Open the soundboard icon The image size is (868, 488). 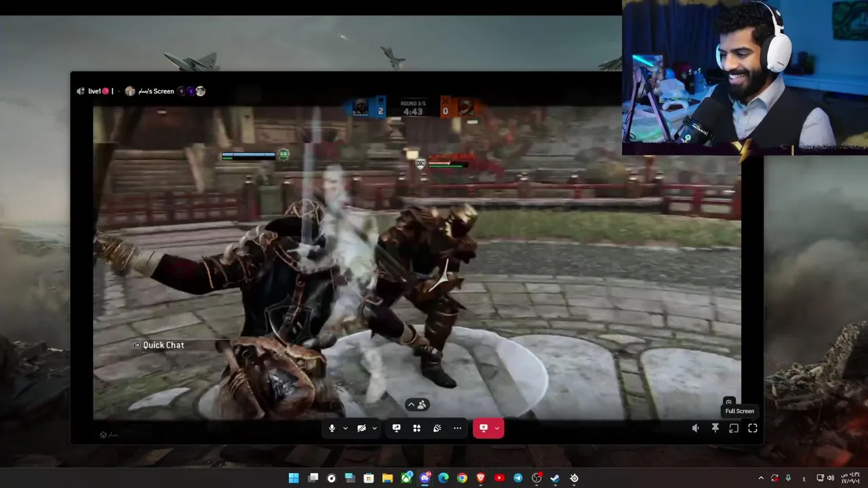(437, 428)
